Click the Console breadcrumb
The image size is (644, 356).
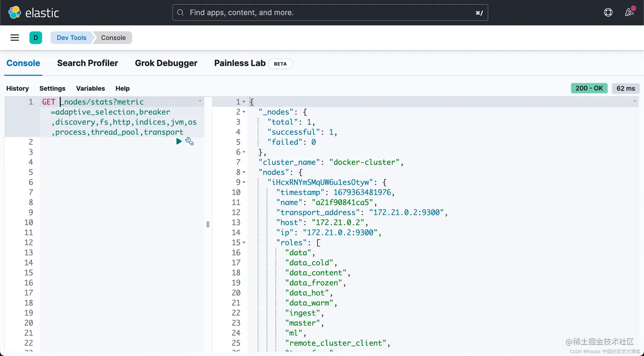[x=113, y=37]
